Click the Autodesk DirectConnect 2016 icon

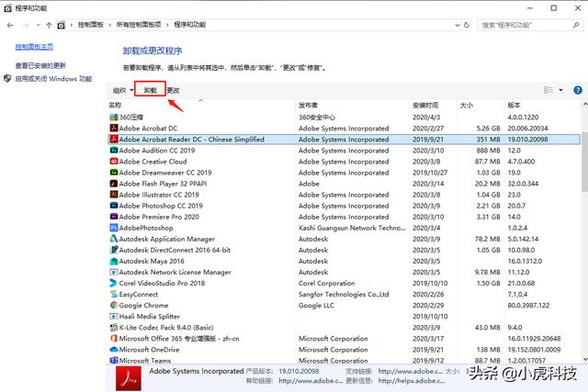pyautogui.click(x=114, y=250)
